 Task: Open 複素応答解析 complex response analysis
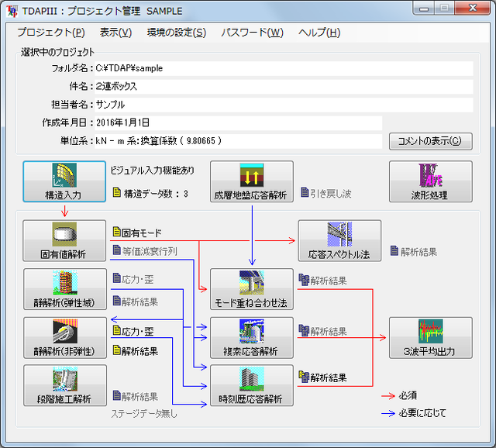click(252, 338)
